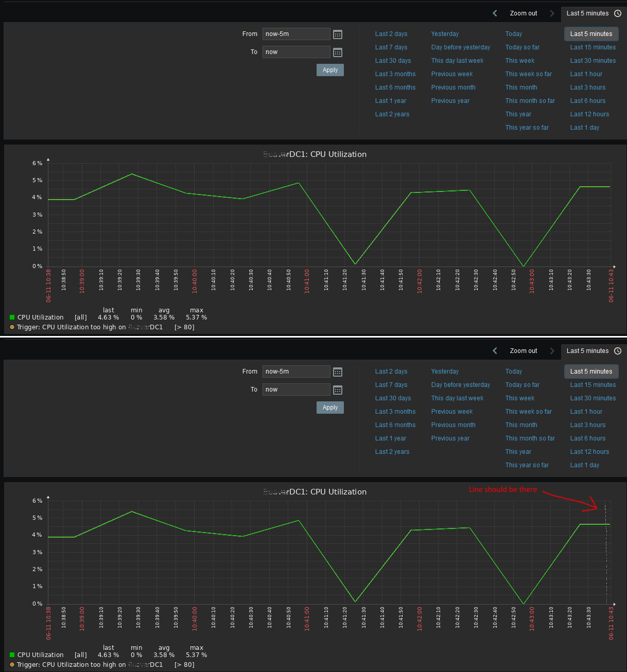627x672 pixels.
Task: Select Last 3 months in upper screenshot
Action: [395, 74]
